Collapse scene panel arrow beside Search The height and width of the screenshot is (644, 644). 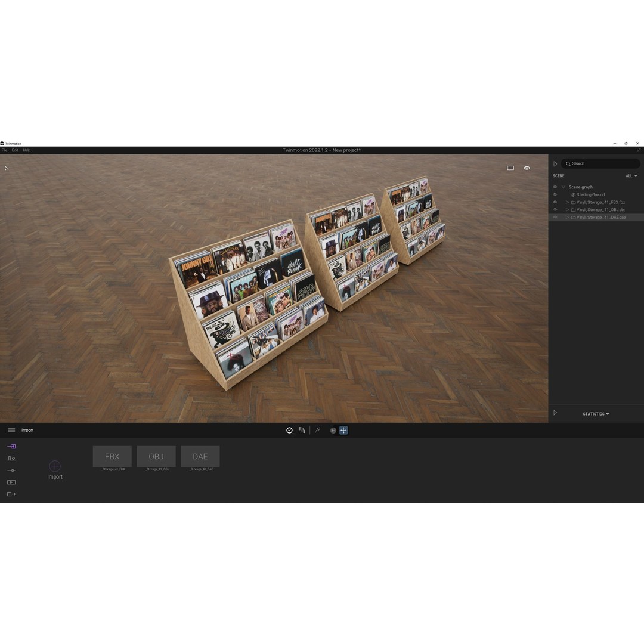coord(555,164)
